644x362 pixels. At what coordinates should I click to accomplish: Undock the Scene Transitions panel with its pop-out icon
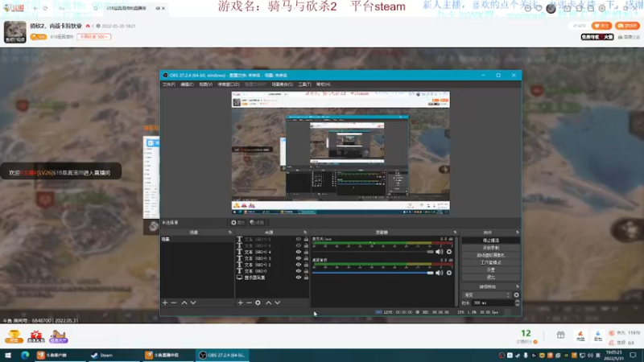coord(517,286)
